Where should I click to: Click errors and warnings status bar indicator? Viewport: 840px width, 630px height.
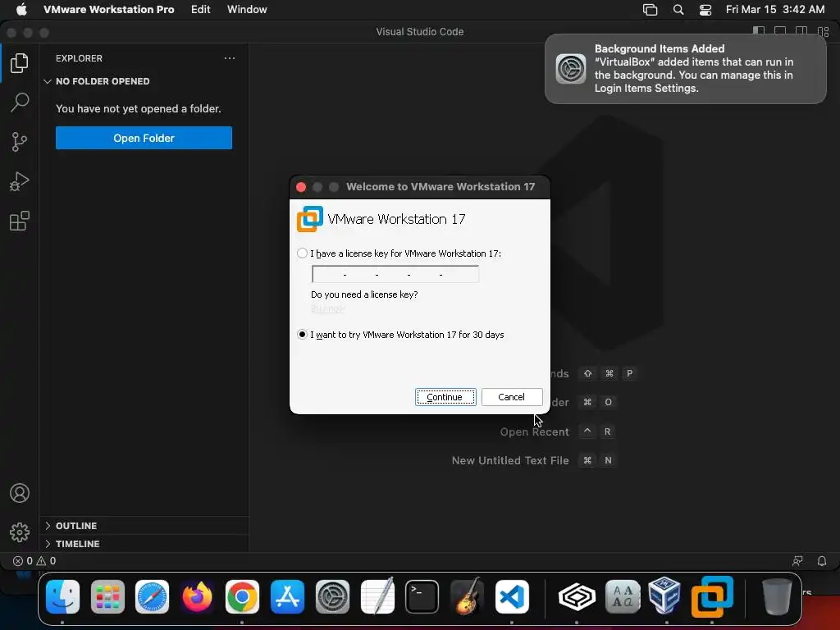pyautogui.click(x=34, y=561)
